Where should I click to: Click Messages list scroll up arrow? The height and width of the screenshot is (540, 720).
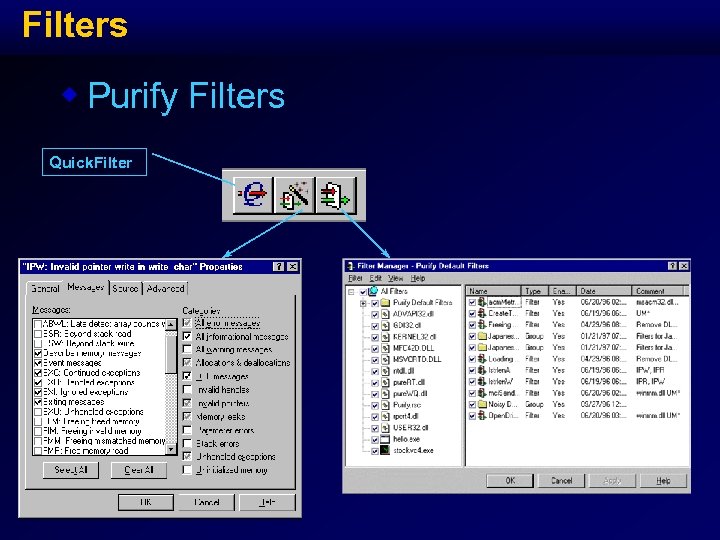click(x=171, y=324)
